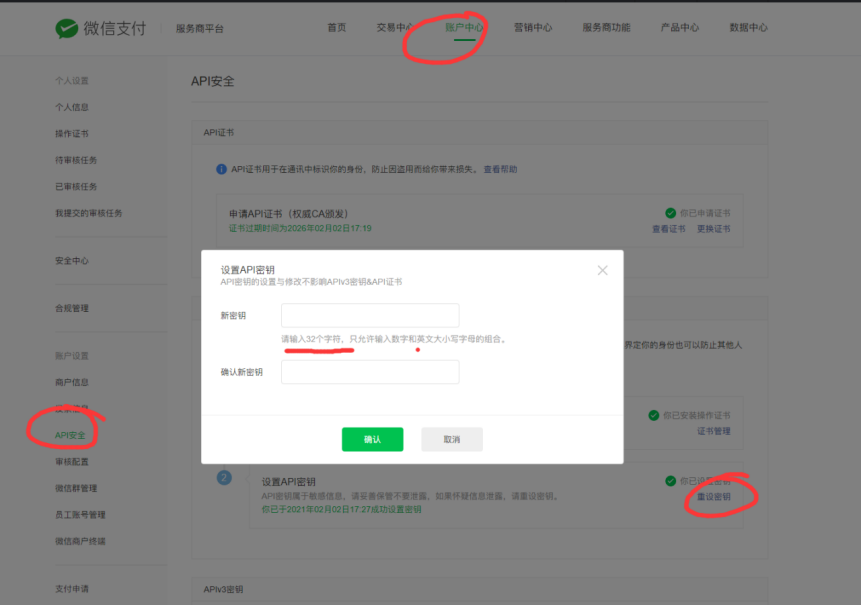Open 待审核任务 in the sidebar
Viewport: 861px width, 605px height.
76,160
